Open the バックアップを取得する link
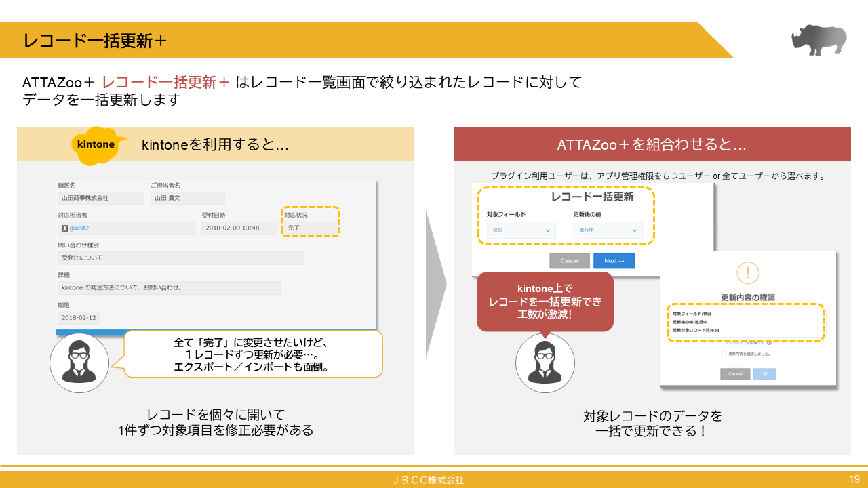Image resolution: width=868 pixels, height=488 pixels. 745,344
